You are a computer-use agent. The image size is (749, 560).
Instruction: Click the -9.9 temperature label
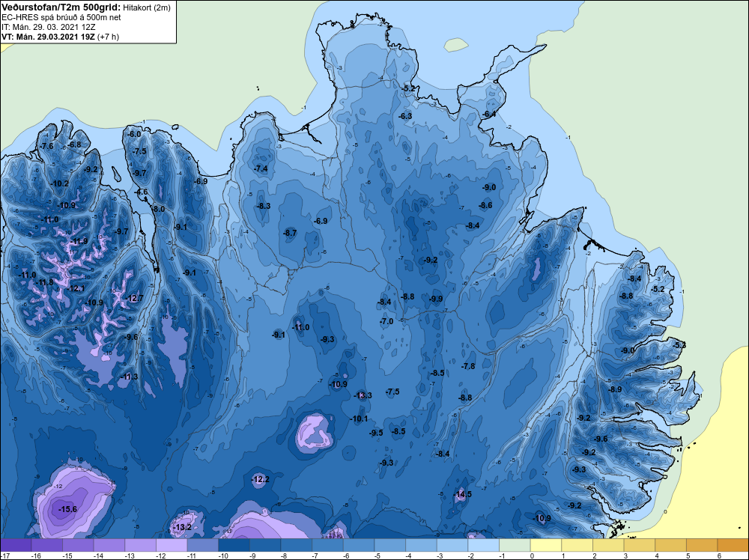coord(435,299)
